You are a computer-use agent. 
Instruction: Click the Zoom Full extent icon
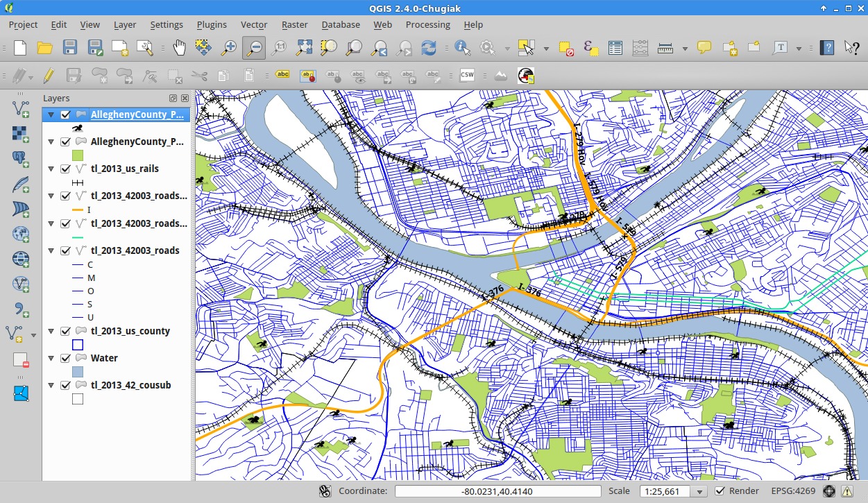pyautogui.click(x=304, y=48)
